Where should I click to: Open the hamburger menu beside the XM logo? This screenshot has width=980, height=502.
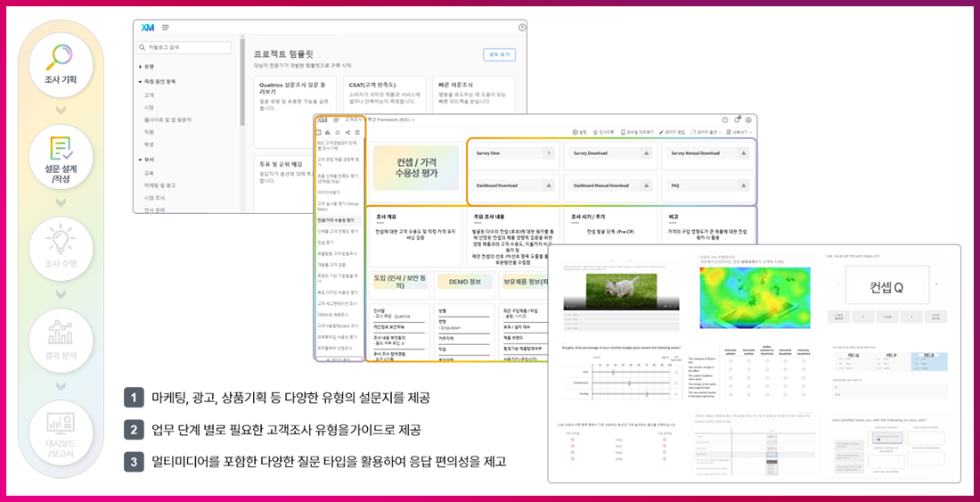click(166, 29)
